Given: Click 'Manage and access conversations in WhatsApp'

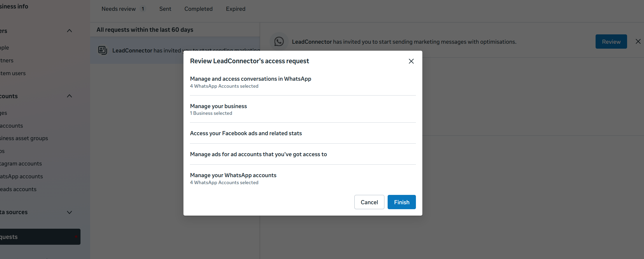Looking at the screenshot, I should click(x=251, y=79).
